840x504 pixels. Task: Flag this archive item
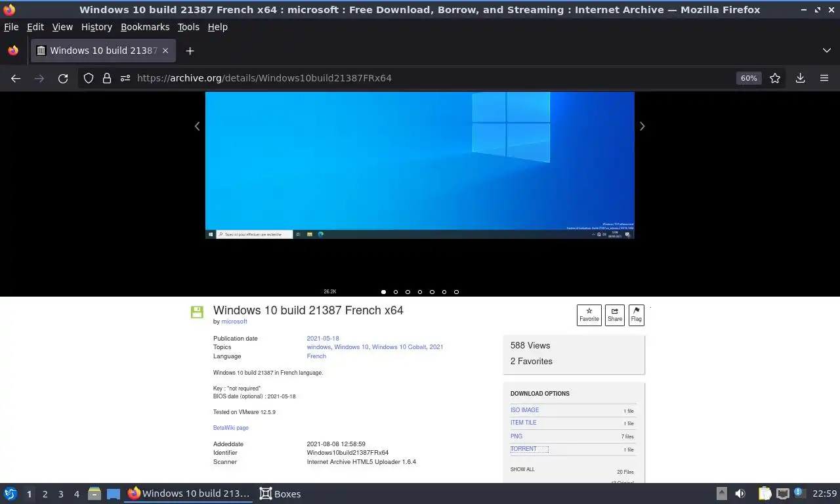click(636, 315)
